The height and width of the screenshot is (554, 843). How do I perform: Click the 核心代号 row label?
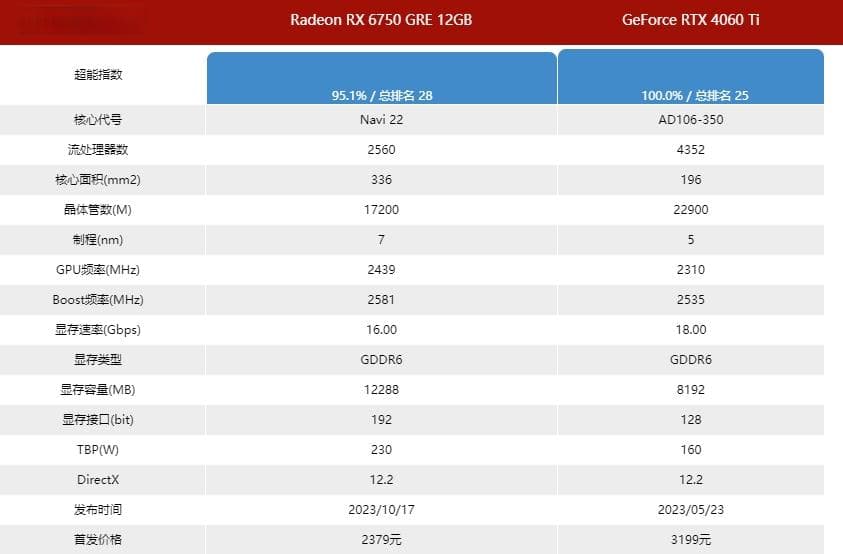(98, 119)
